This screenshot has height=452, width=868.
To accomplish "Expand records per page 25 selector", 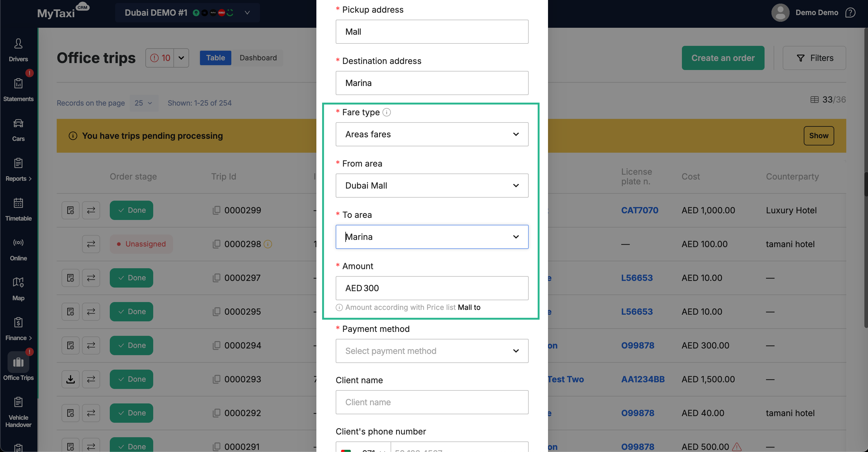I will (x=144, y=103).
